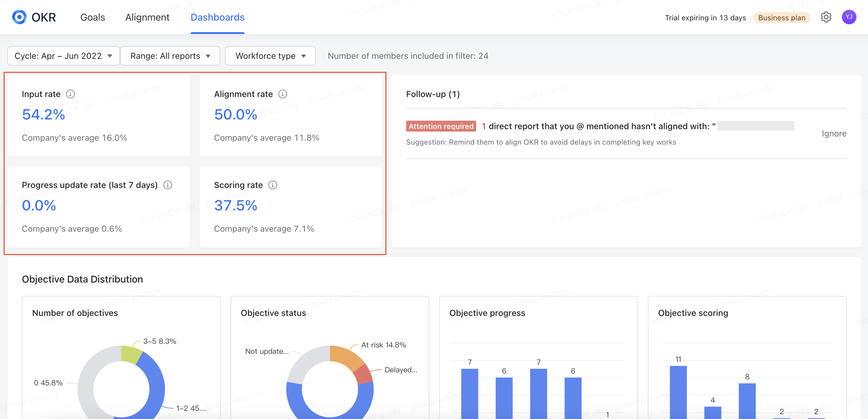
Task: Go to the Goals tab
Action: pos(92,17)
